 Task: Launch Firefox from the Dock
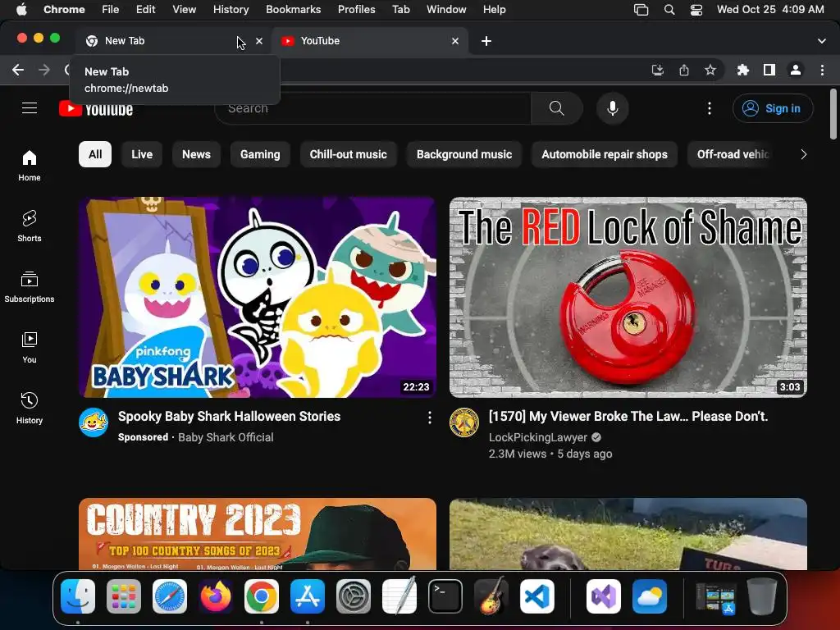coord(216,596)
